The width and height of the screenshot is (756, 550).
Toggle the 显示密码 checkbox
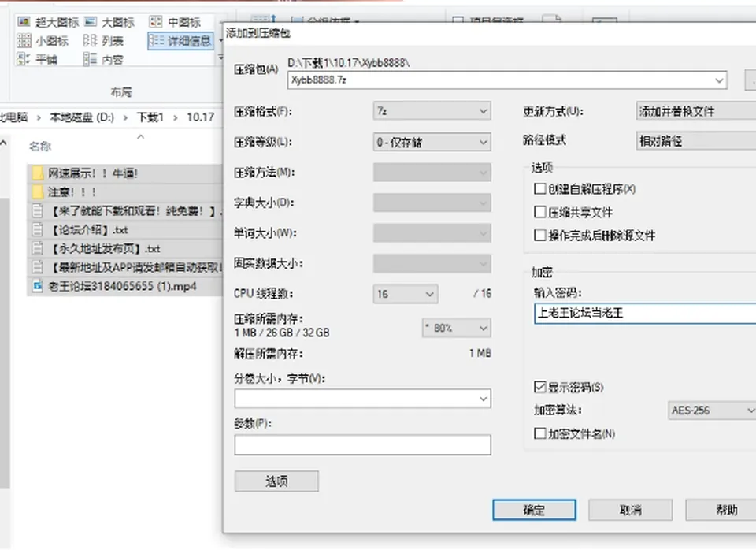pyautogui.click(x=540, y=387)
